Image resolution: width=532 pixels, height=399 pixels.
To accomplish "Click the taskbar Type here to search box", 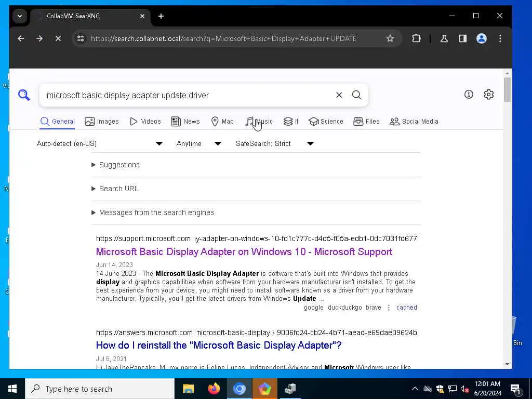I will click(x=100, y=389).
